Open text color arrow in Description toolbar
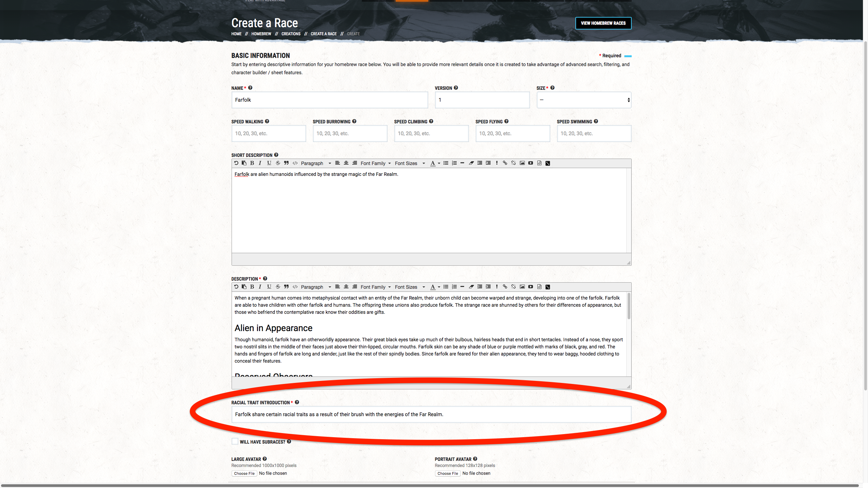The width and height of the screenshot is (868, 488). pyautogui.click(x=439, y=287)
